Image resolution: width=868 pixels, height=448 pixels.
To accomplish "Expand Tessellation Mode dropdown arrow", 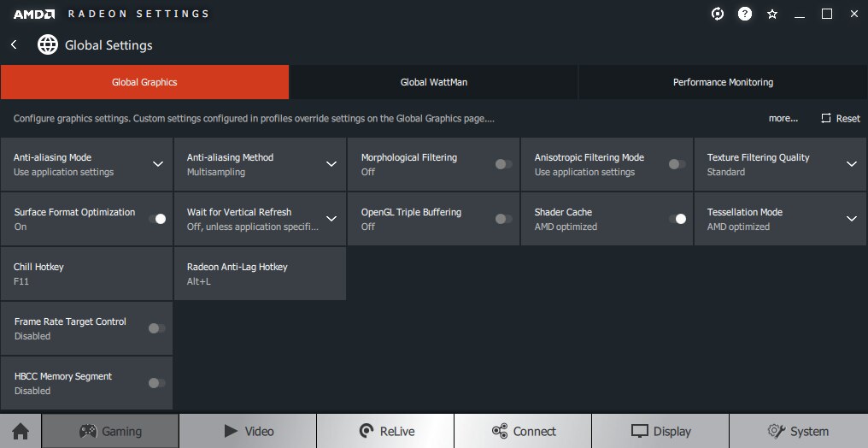I will pos(852,219).
